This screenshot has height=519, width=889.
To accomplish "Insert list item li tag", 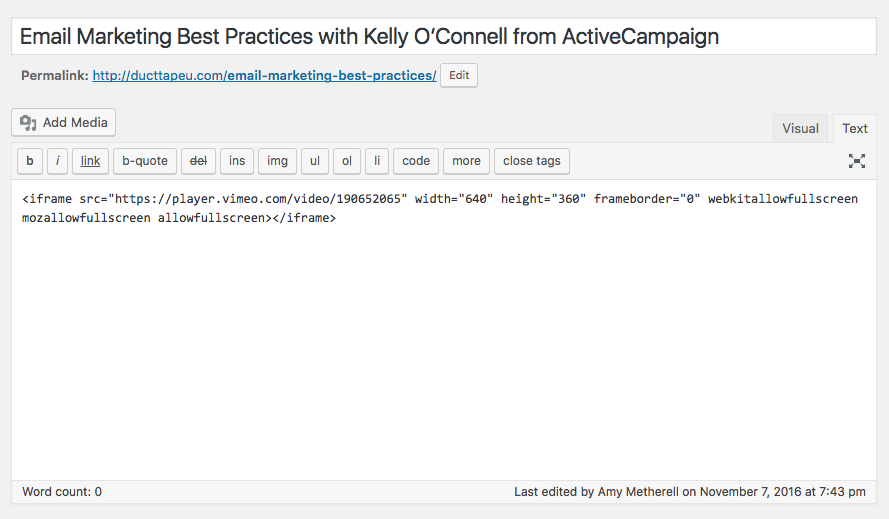I will click(x=377, y=161).
